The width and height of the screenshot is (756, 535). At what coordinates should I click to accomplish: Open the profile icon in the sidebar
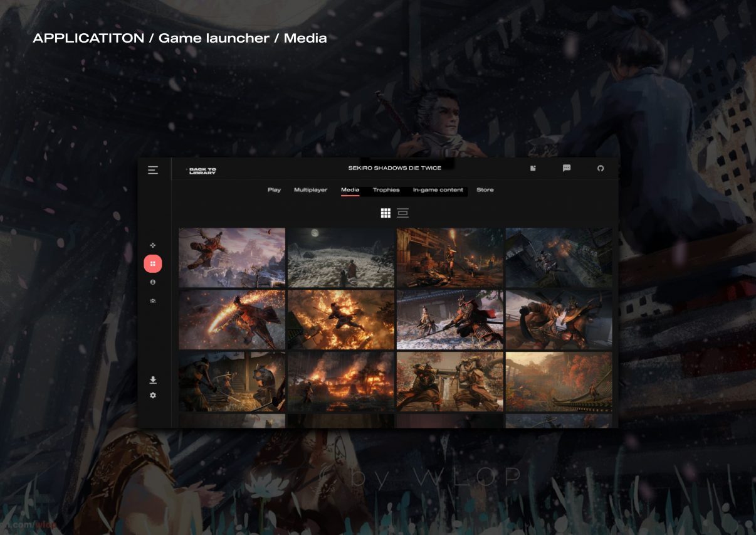pos(153,282)
